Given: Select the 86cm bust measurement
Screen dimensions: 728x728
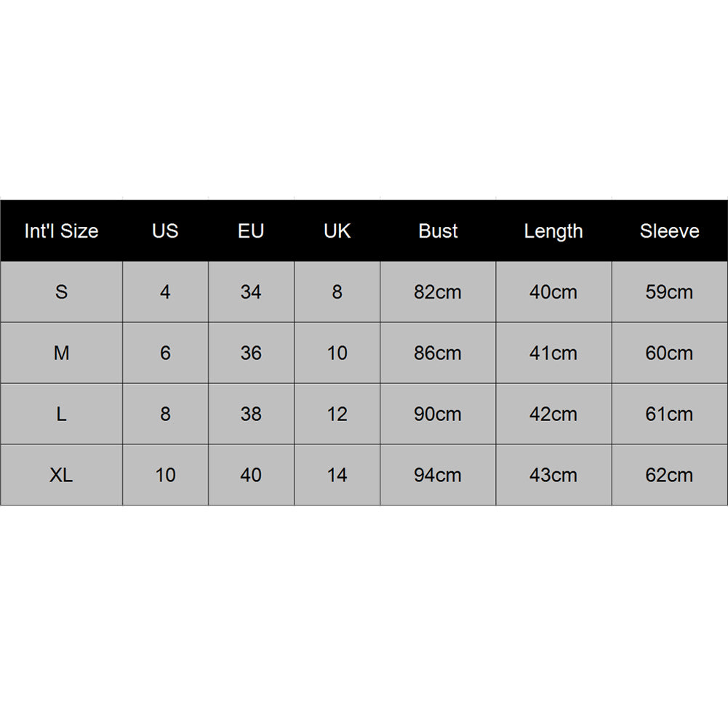Looking at the screenshot, I should 438,353.
